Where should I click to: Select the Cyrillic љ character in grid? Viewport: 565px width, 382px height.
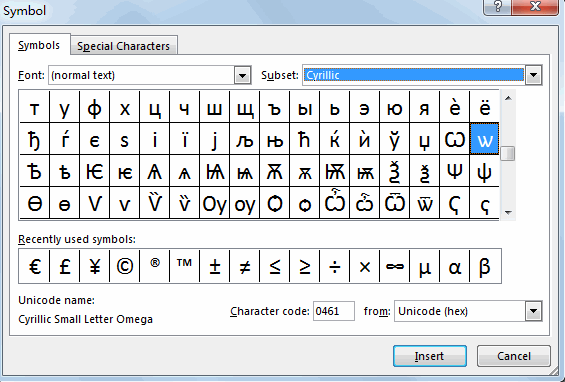[x=245, y=139]
